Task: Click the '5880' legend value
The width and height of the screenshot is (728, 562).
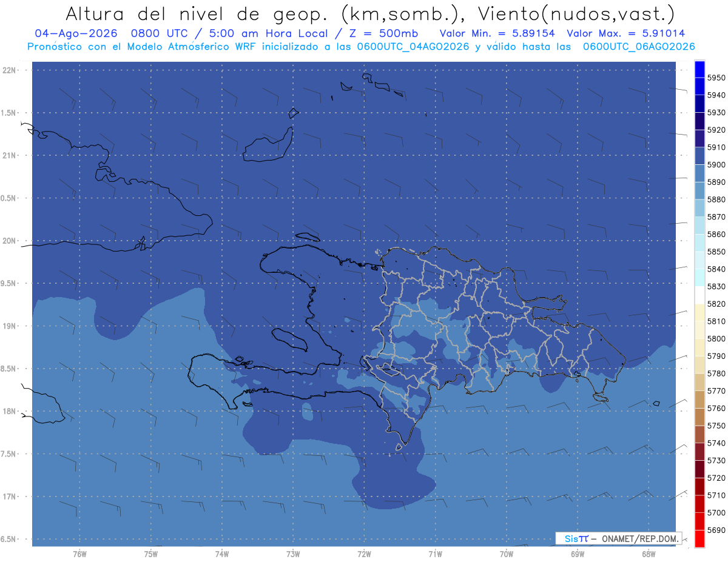Action: coord(716,199)
